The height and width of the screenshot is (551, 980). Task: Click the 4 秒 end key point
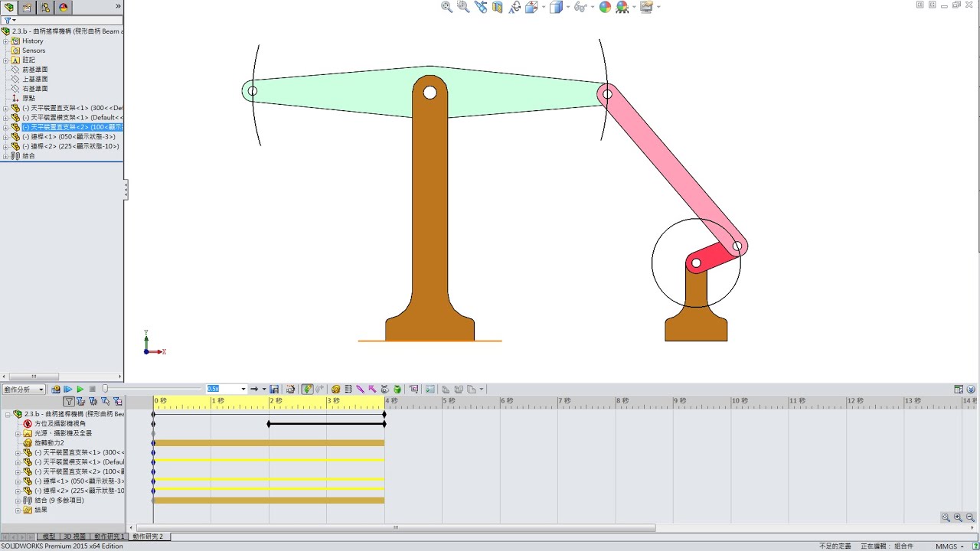[384, 414]
